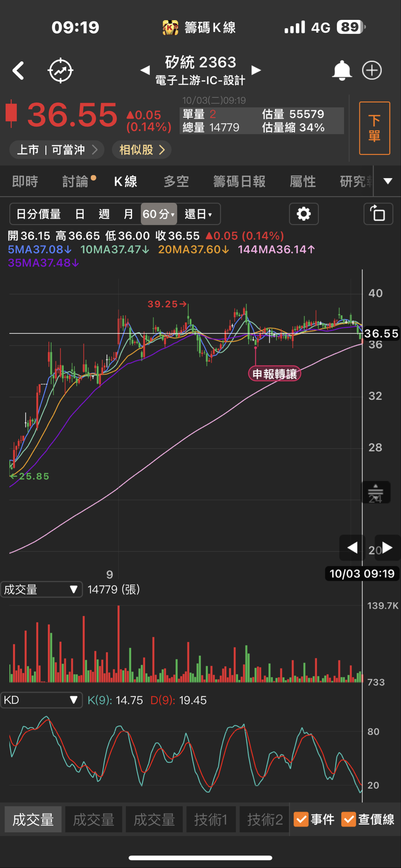The width and height of the screenshot is (401, 868).
Task: Tap the 20MA37.60 legend label
Action: coord(194,249)
